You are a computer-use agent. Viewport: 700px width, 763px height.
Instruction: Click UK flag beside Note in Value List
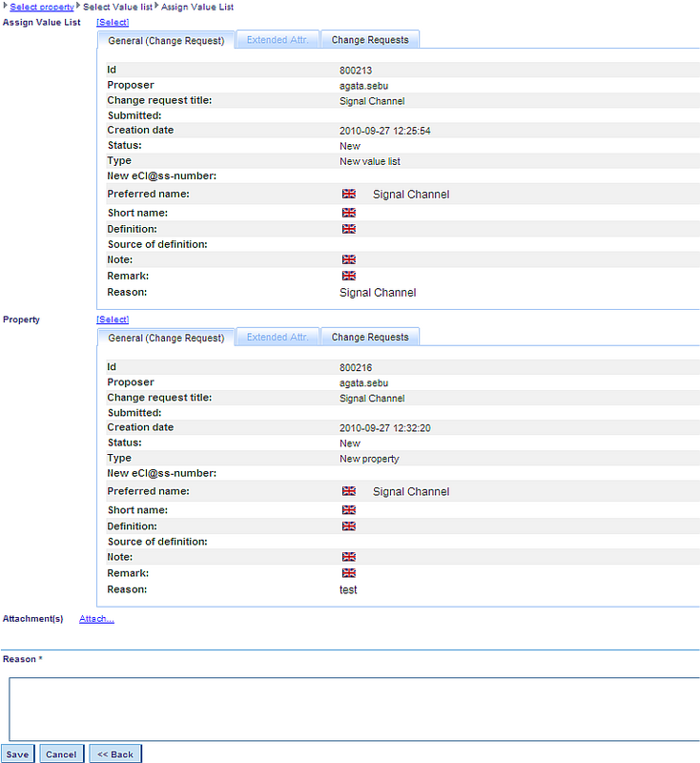(x=348, y=259)
